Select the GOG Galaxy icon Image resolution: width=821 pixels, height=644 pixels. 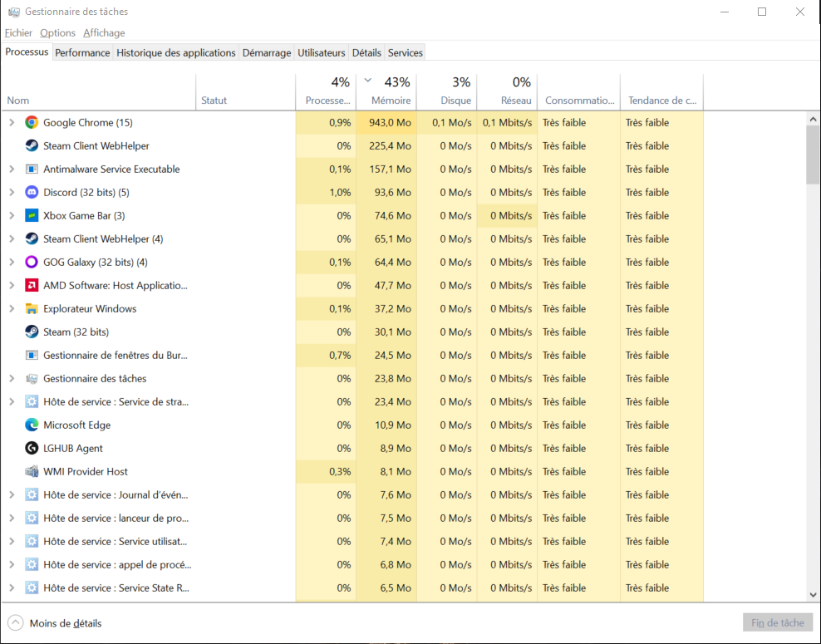click(32, 262)
